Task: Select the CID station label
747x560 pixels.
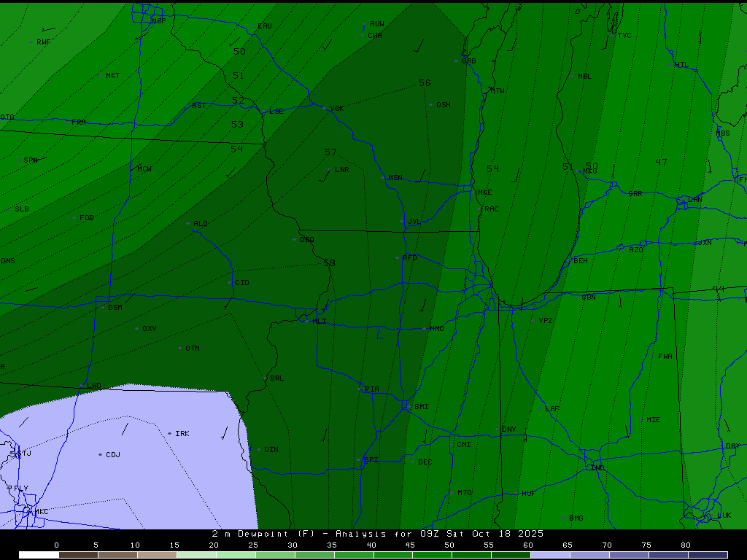Action: coord(242,282)
